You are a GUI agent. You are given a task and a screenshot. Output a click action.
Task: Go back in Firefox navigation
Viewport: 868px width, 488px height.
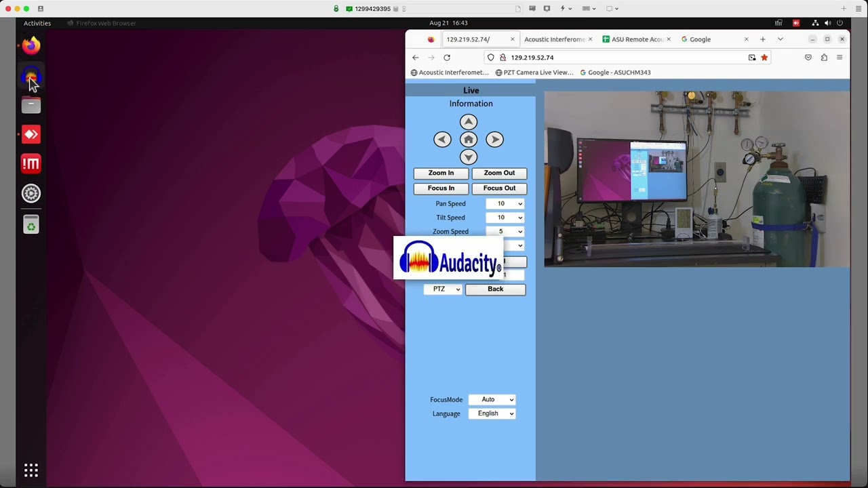point(416,58)
